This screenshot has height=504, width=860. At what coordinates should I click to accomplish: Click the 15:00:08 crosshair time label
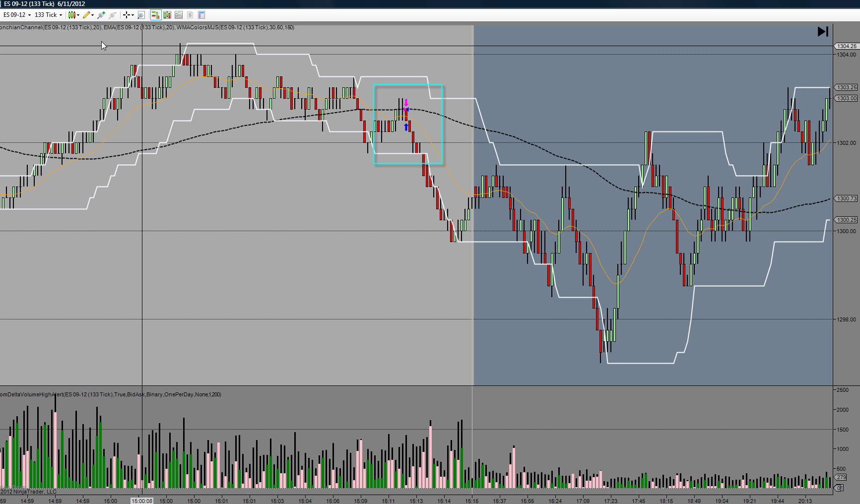point(142,501)
